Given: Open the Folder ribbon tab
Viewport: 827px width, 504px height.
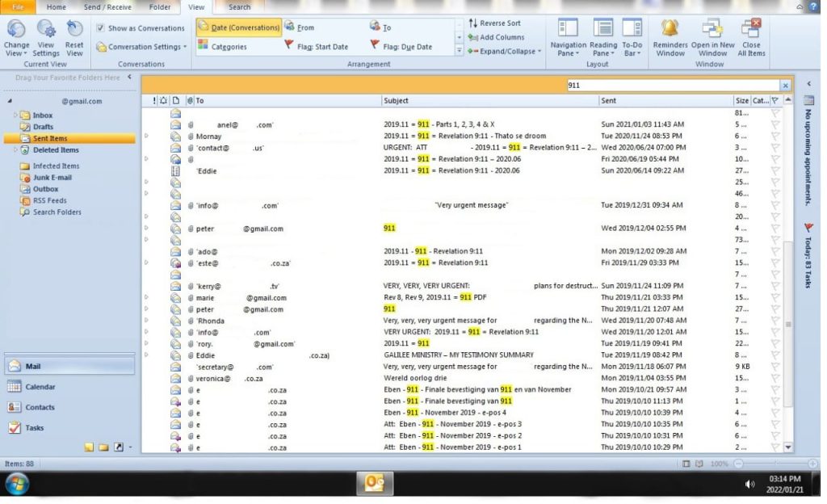Looking at the screenshot, I should coord(159,7).
